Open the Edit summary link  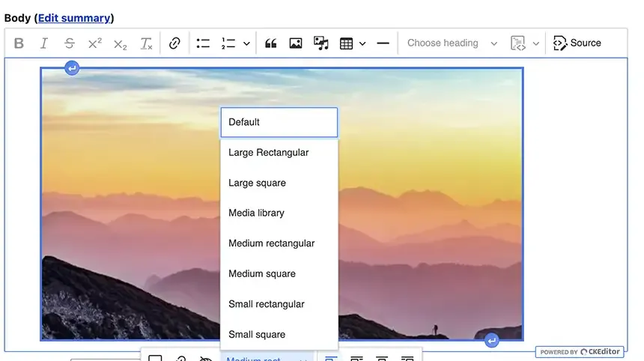click(74, 18)
